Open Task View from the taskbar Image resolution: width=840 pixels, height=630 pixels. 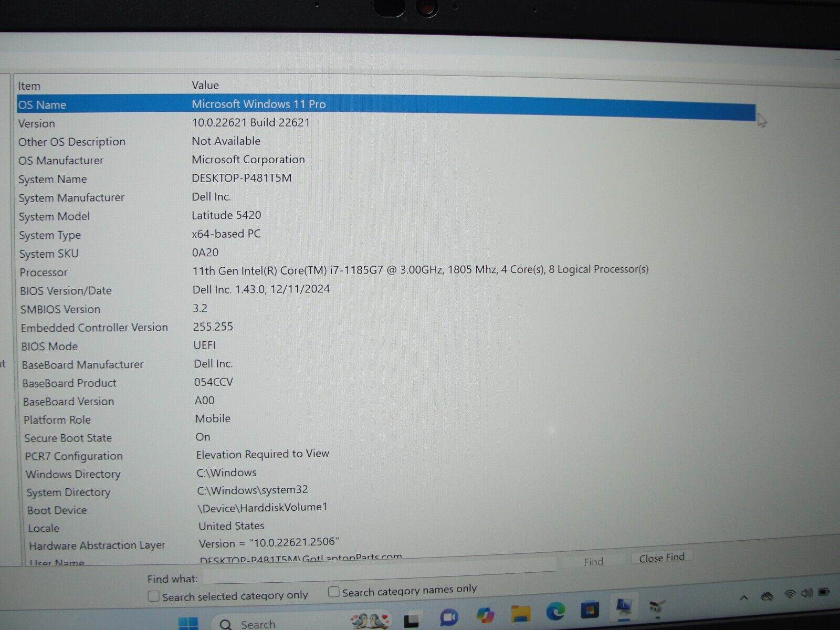pos(411,620)
